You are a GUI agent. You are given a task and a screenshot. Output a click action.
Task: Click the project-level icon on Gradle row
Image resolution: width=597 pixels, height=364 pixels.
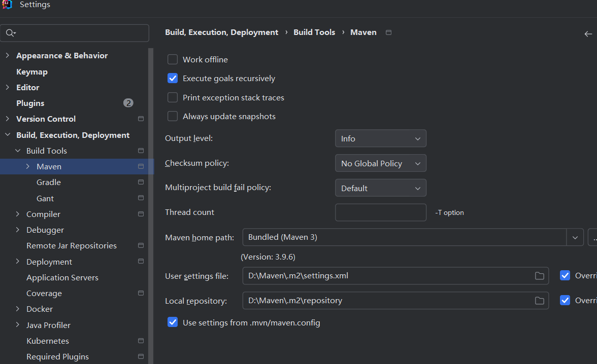pyautogui.click(x=141, y=183)
